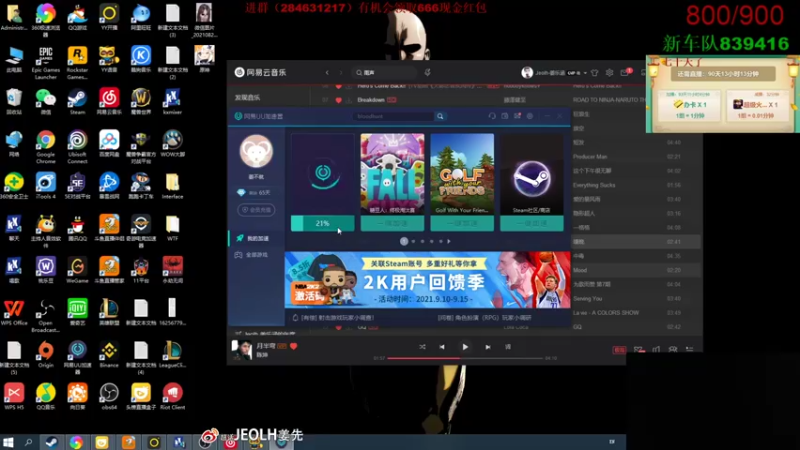This screenshot has width=800, height=450.
Task: Open the kxmixer desktop shortcut
Action: pos(172,101)
